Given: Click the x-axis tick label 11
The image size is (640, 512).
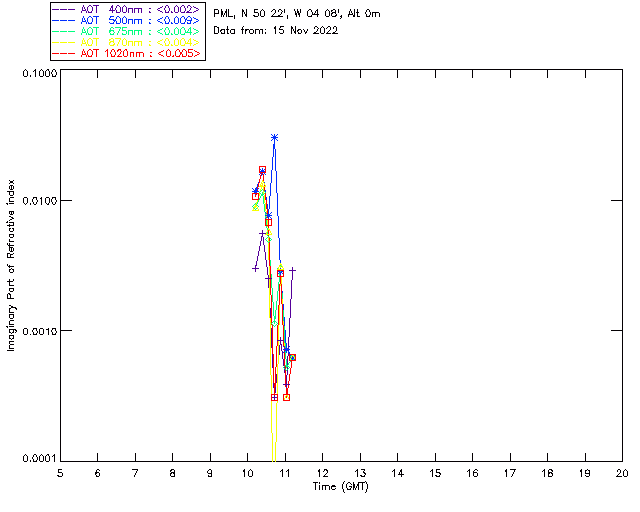Looking at the screenshot, I should click(285, 473).
